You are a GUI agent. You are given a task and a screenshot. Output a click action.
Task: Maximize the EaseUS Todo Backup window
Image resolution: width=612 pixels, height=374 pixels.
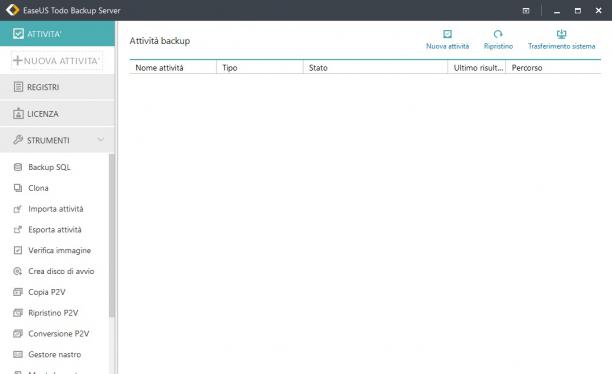tap(578, 11)
